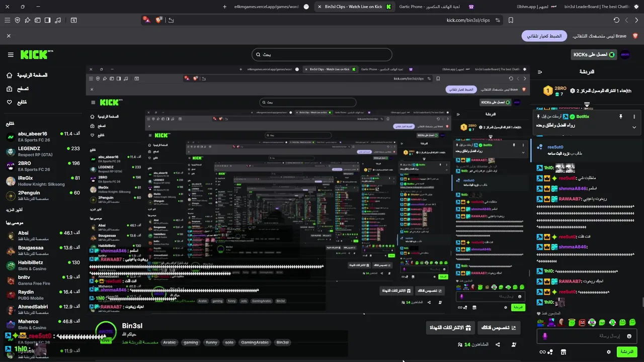This screenshot has width=644, height=362.
Task: Open Bin3sl channel avatar with LIVE badge
Action: click(106, 332)
